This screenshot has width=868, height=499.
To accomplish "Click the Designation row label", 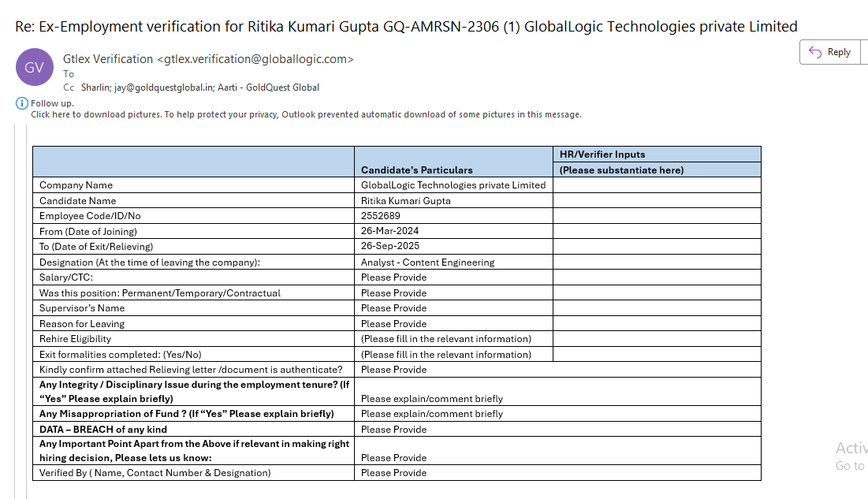I will pos(150,263).
